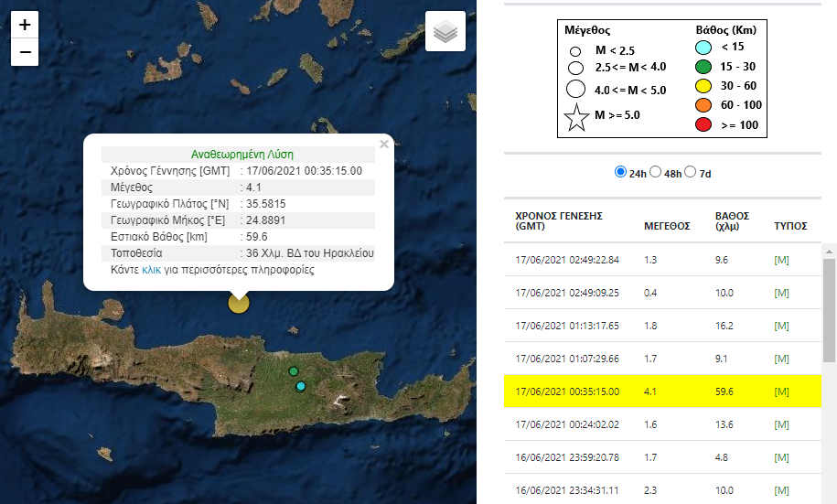
Task: Click the latitude value 35.5815 in the popup
Action: click(266, 204)
